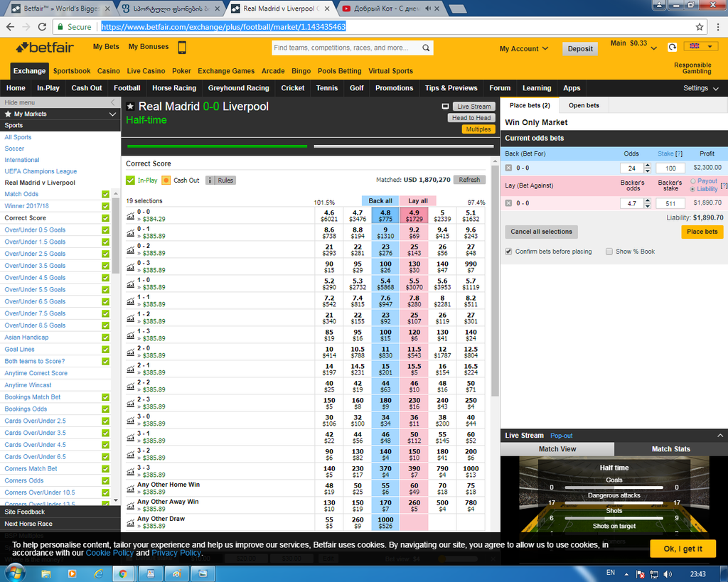Click Cancel all selections
Screen dimensions: 728x582
(541, 232)
